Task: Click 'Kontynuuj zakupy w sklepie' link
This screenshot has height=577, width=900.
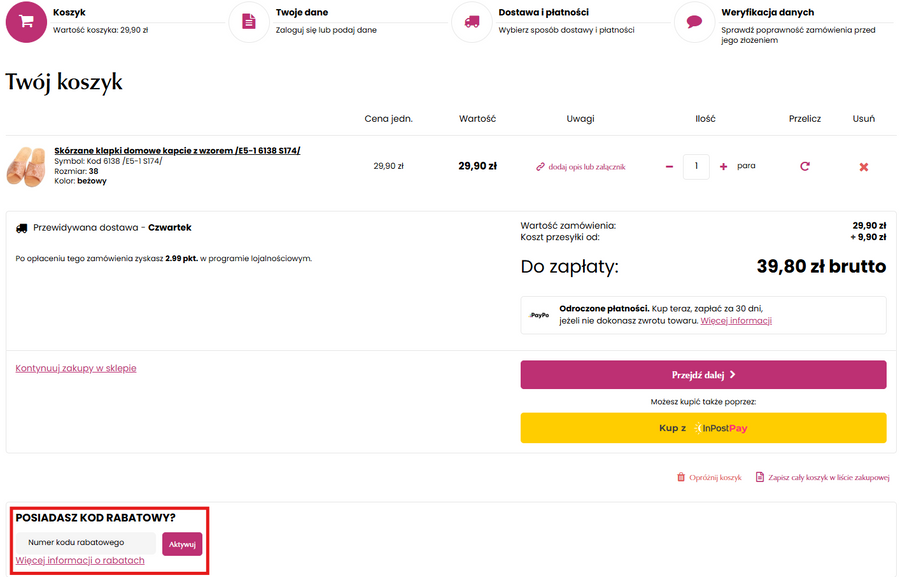Action: (x=76, y=368)
